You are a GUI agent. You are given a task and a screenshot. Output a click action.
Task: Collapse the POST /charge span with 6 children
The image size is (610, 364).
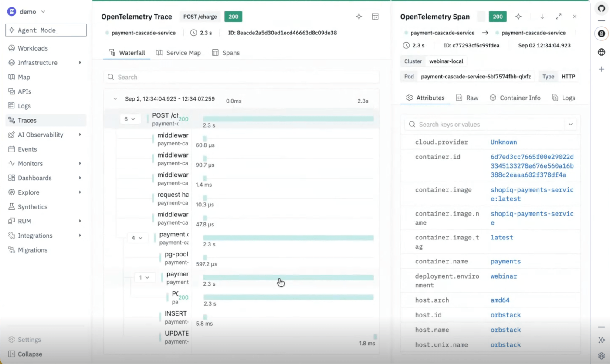(130, 119)
